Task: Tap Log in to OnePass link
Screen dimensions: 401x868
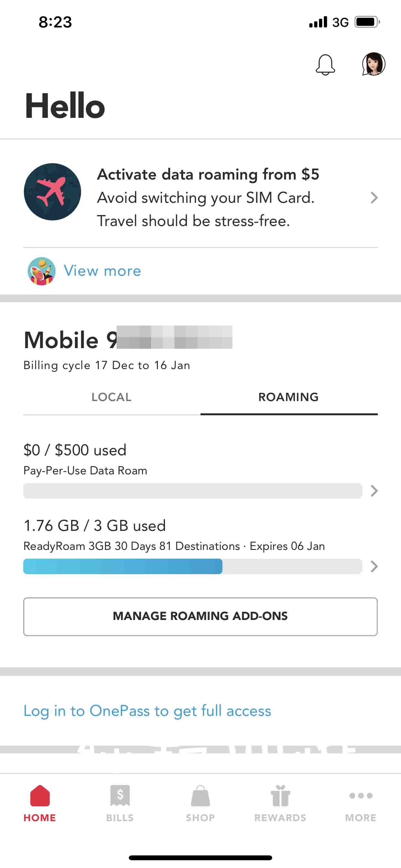Action: [147, 711]
